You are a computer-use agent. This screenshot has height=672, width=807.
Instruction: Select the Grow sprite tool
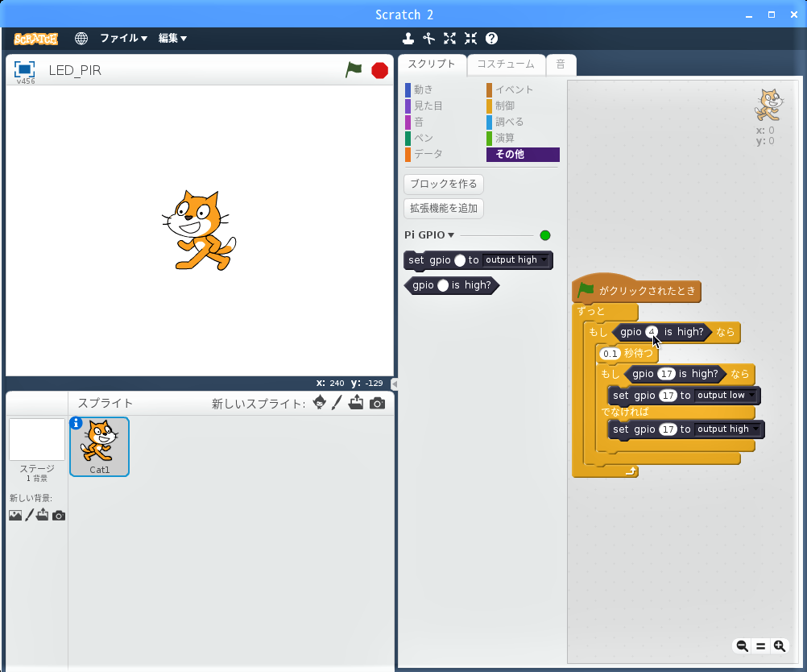(450, 38)
